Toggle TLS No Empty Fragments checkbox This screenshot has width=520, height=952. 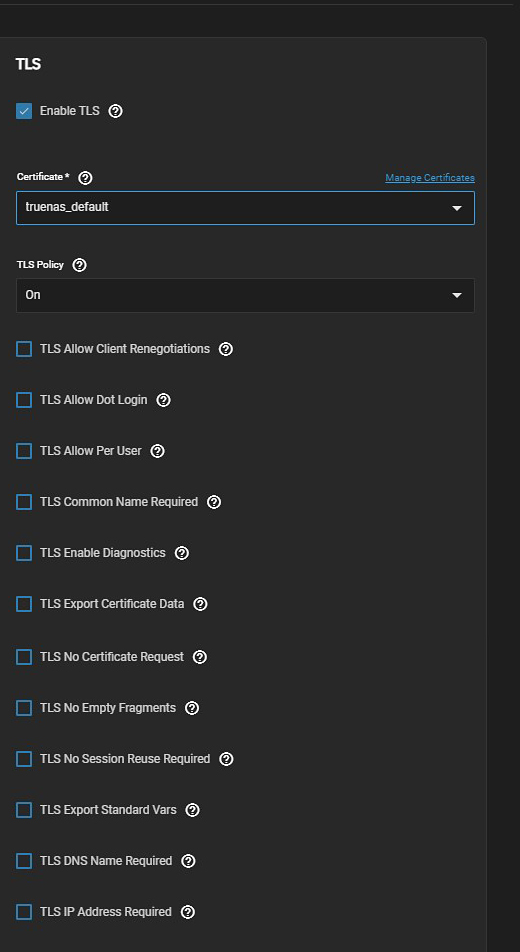click(24, 708)
